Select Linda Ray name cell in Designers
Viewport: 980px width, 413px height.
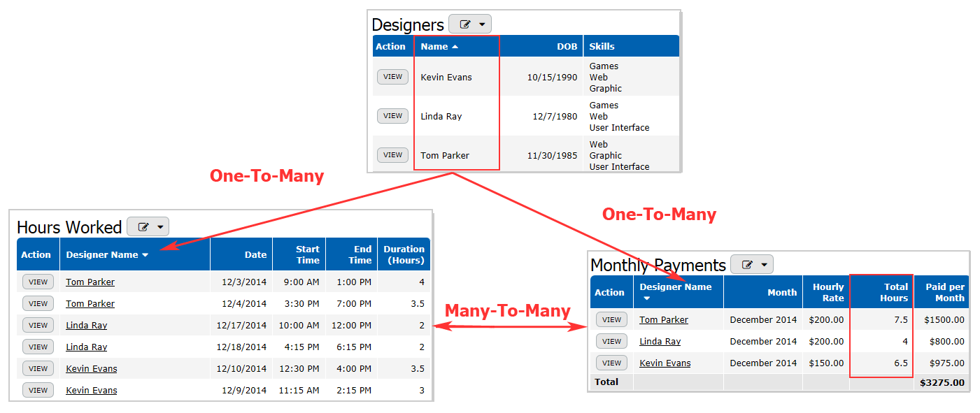click(x=441, y=116)
